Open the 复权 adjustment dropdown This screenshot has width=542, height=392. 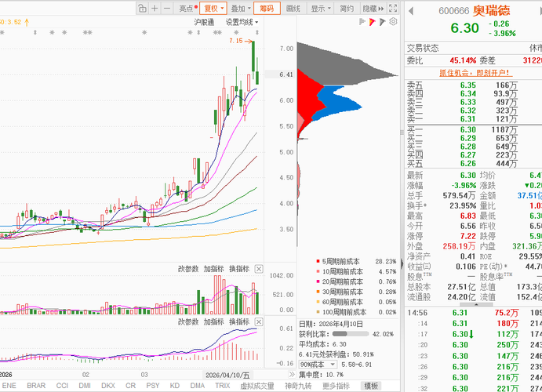[213, 9]
